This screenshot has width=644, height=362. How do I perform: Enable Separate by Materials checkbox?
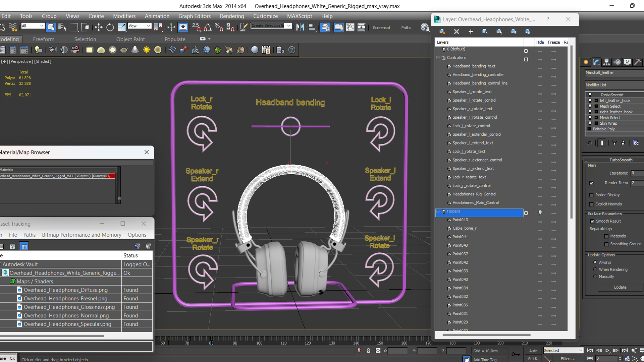[x=606, y=236]
